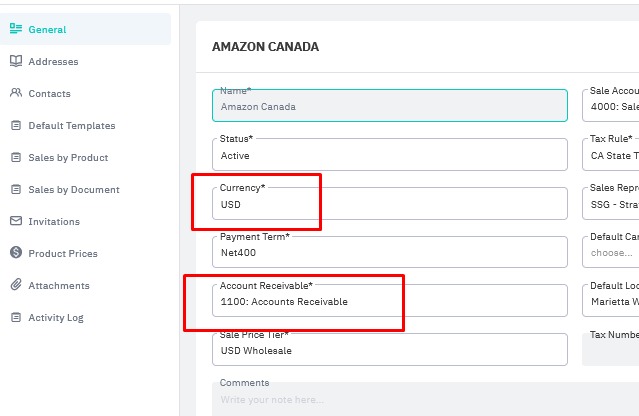Open the Sale Price Tier dropdown

pos(389,350)
